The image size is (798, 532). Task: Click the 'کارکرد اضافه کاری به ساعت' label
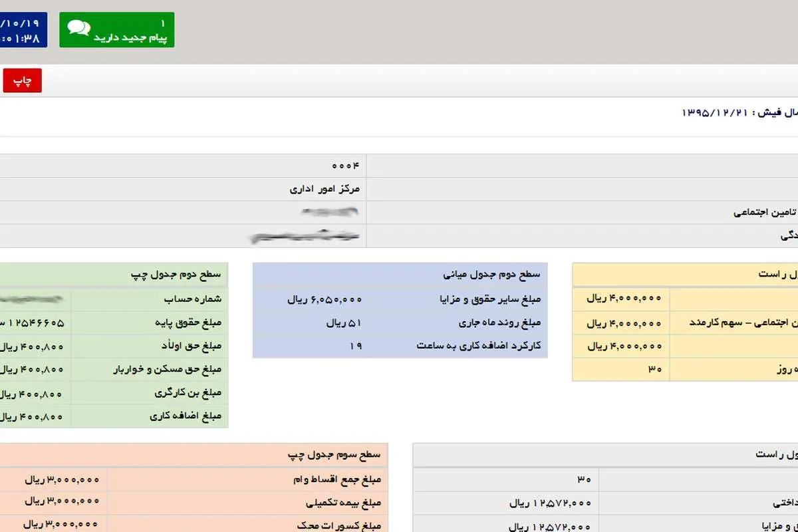(479, 346)
